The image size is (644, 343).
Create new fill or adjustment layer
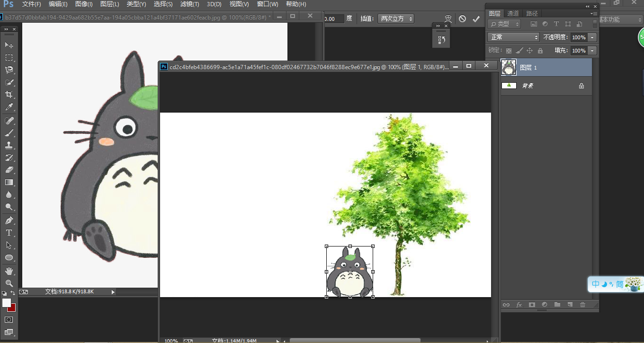[x=545, y=305]
